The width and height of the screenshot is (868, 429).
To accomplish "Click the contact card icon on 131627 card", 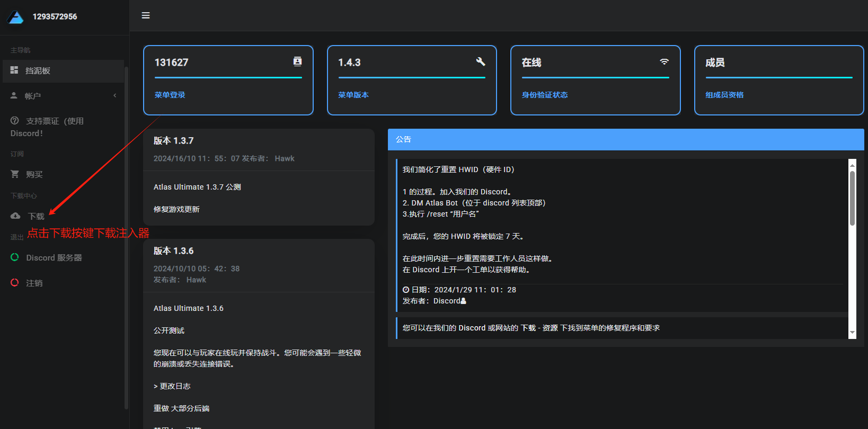I will 298,61.
